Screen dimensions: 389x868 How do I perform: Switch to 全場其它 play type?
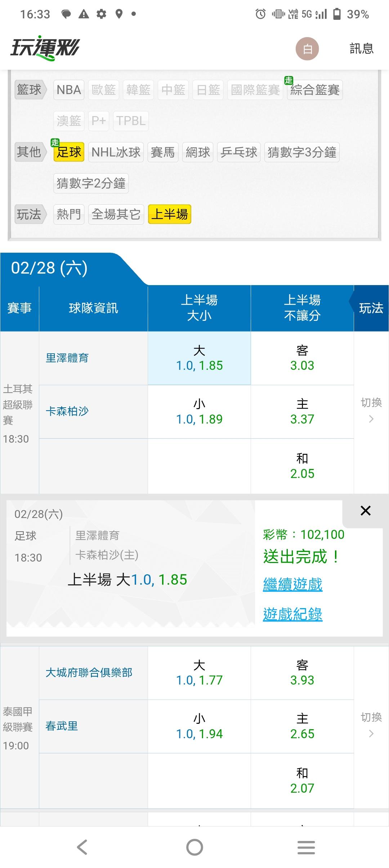[116, 214]
